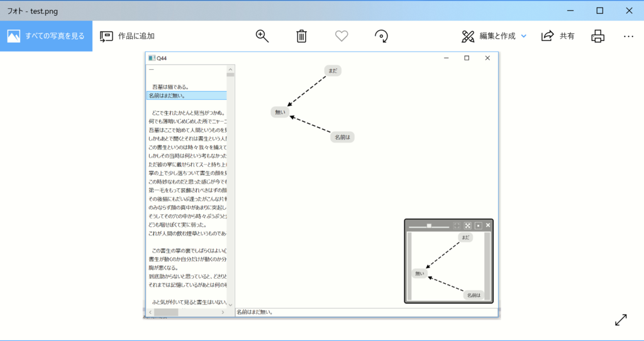The width and height of the screenshot is (644, 341).
Task: Rotate the photo using the rotate icon
Action: point(382,36)
